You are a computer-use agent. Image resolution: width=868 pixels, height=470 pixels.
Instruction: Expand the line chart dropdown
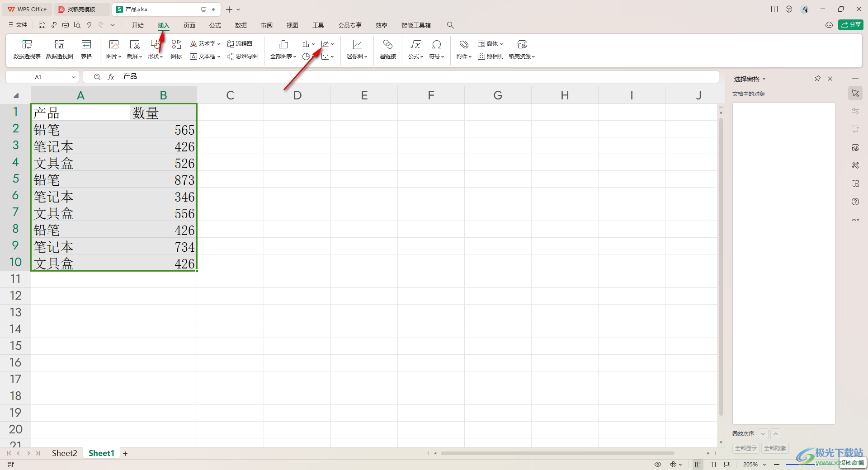[x=332, y=44]
